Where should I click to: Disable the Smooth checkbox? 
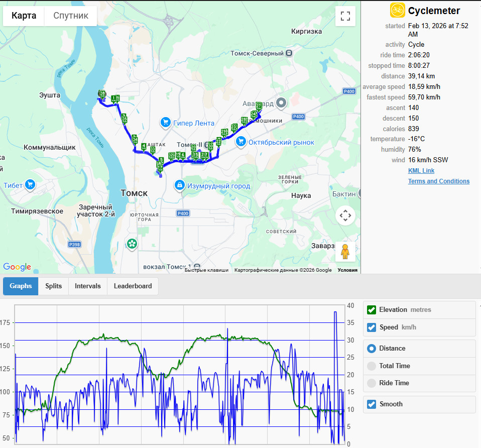click(x=372, y=404)
